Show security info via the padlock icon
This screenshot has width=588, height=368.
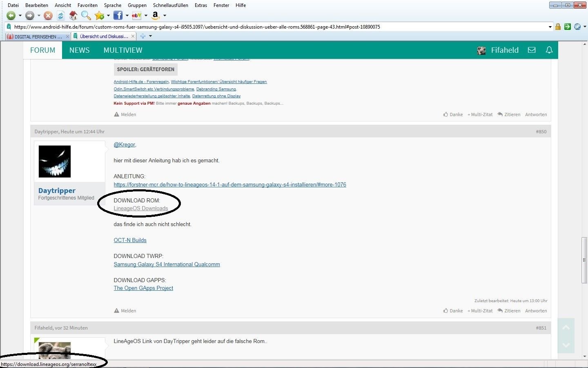coord(558,27)
